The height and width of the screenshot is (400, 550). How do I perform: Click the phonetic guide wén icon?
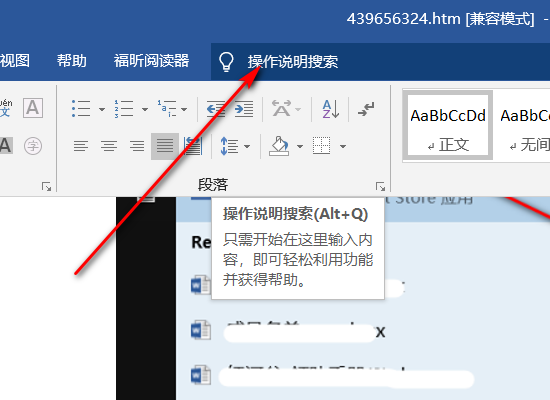pos(6,108)
